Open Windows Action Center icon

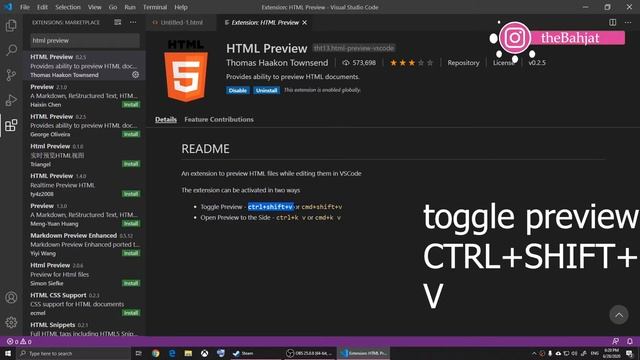coord(630,353)
